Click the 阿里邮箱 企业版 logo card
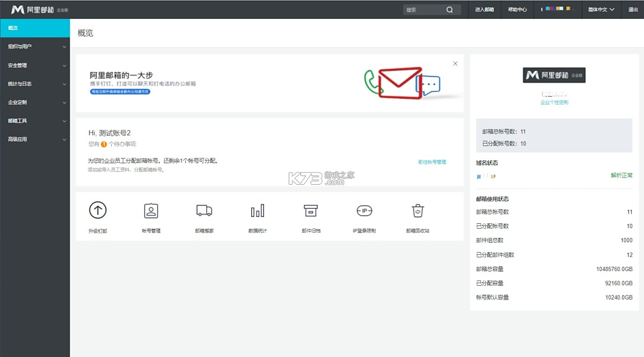644x357 pixels. pyautogui.click(x=554, y=75)
